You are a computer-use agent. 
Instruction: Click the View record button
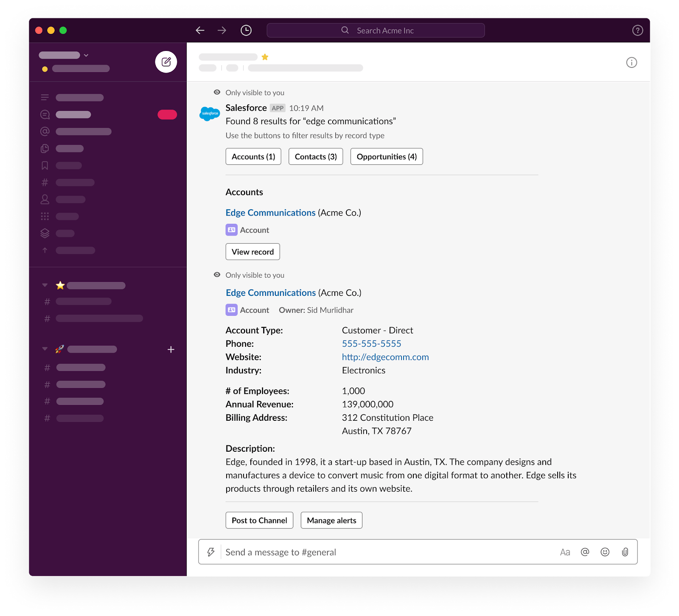[x=253, y=252]
